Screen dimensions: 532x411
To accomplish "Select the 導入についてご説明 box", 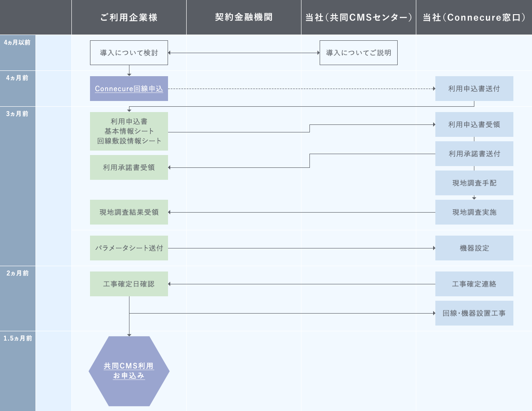I will point(358,53).
